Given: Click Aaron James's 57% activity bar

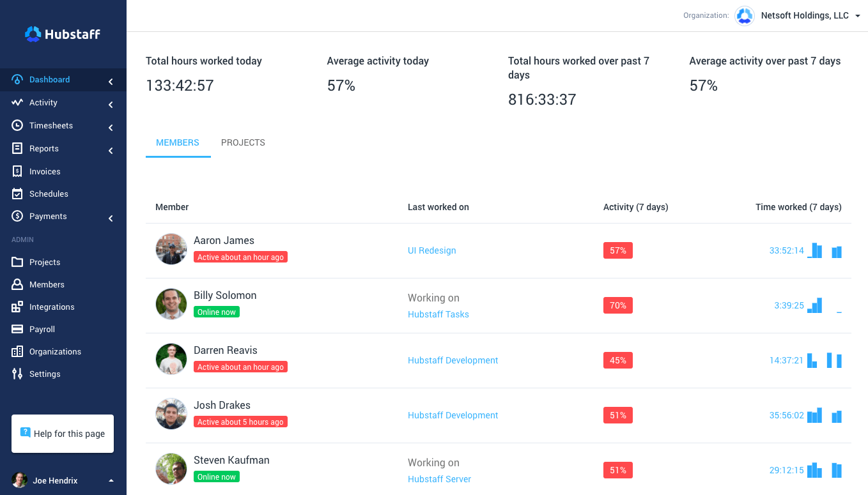Looking at the screenshot, I should coord(617,250).
